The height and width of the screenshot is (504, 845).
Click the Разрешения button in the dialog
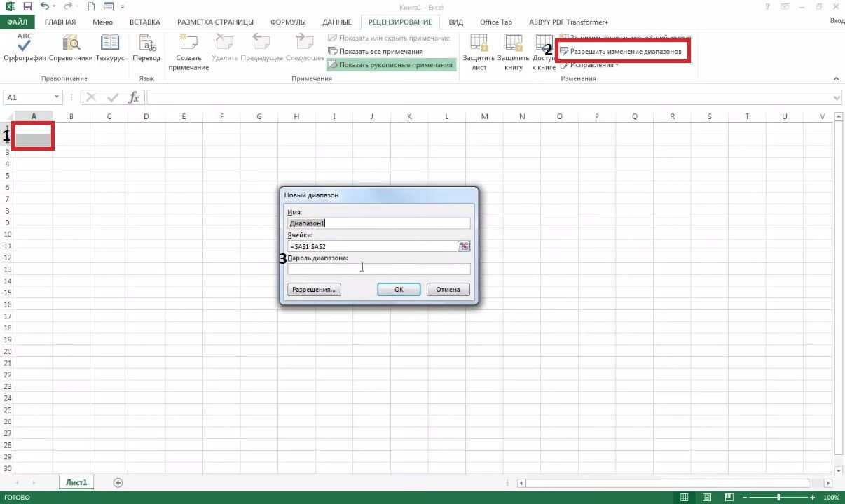(313, 289)
